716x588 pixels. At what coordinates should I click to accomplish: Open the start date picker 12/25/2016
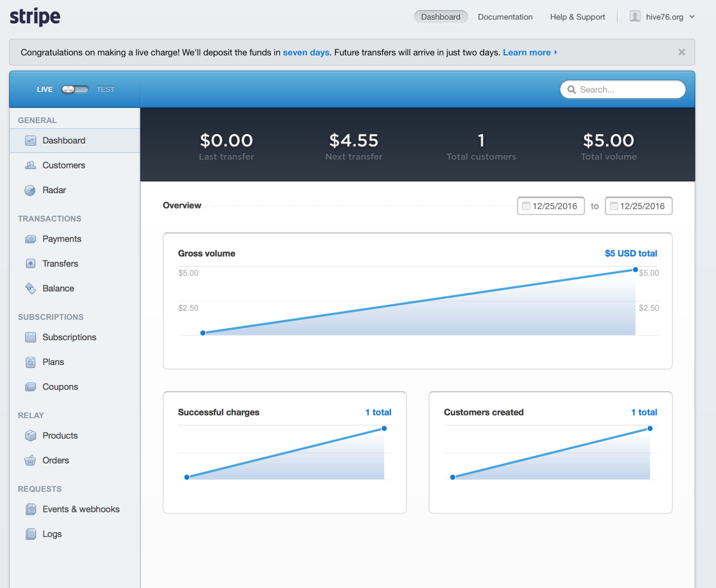click(551, 206)
